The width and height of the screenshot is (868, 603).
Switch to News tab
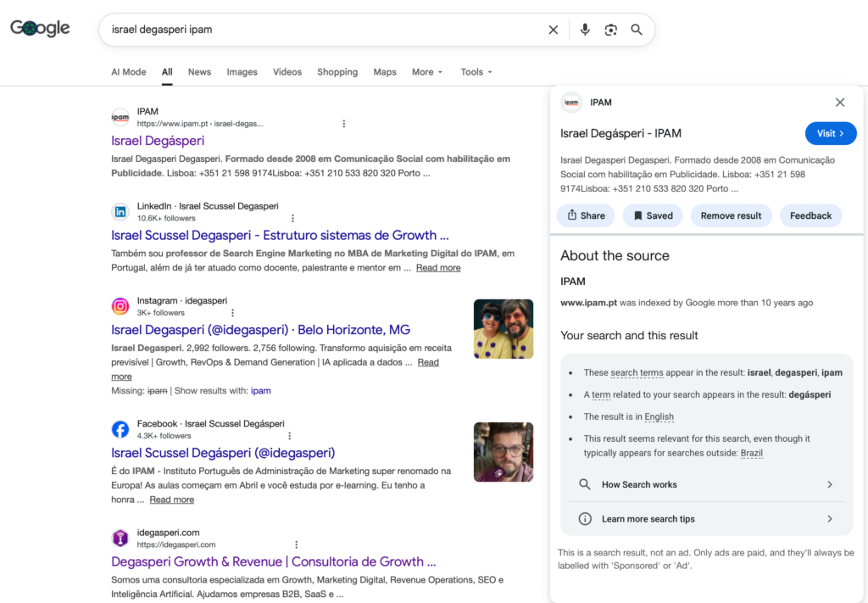tap(199, 72)
